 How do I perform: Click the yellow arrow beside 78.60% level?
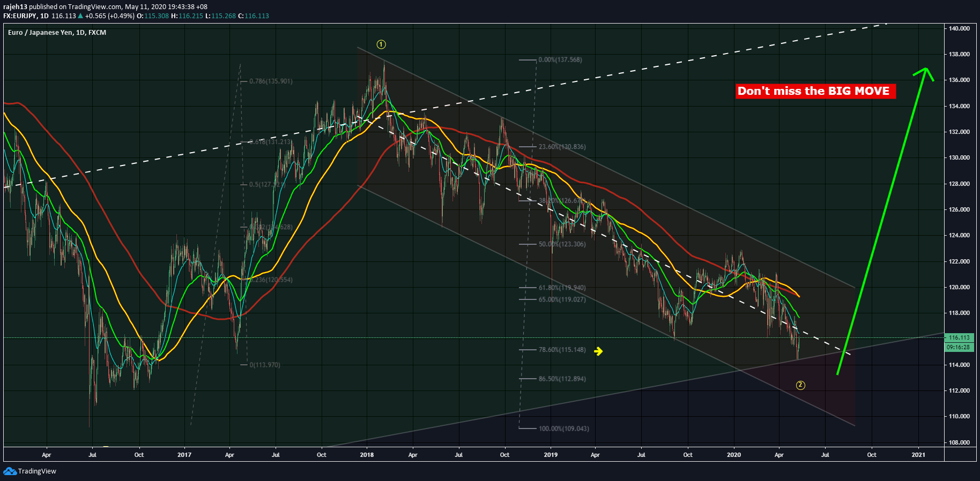point(598,351)
